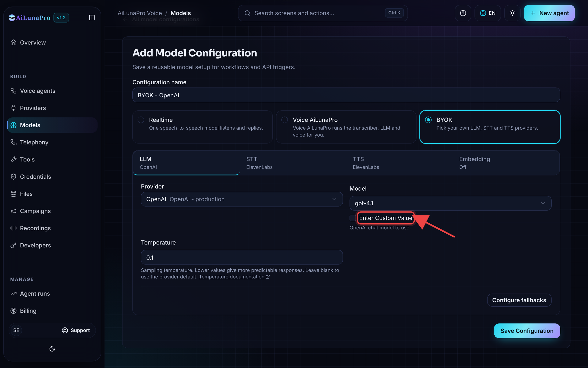Open the Model gpt-4.1 dropdown
This screenshot has height=368, width=588.
[450, 203]
